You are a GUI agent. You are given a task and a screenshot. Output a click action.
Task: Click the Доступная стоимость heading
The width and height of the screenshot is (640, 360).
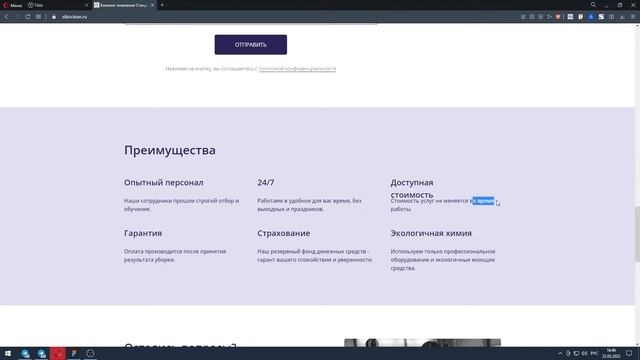coord(412,189)
